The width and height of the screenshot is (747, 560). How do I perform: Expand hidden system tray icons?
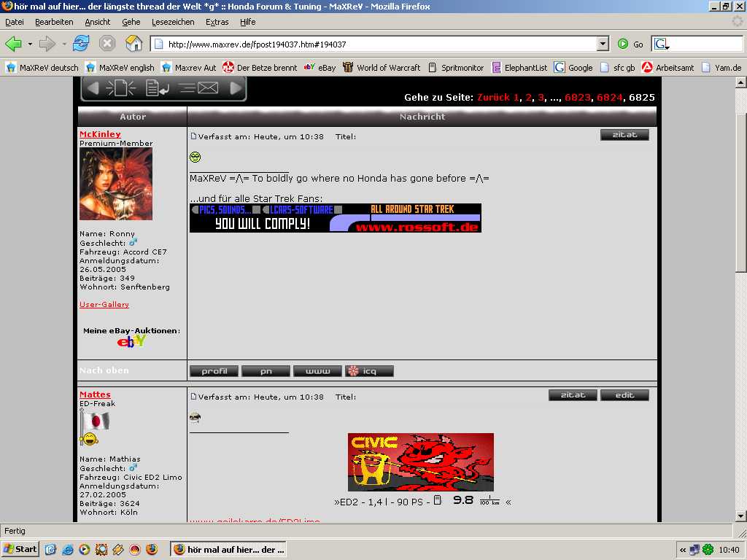pyautogui.click(x=683, y=550)
